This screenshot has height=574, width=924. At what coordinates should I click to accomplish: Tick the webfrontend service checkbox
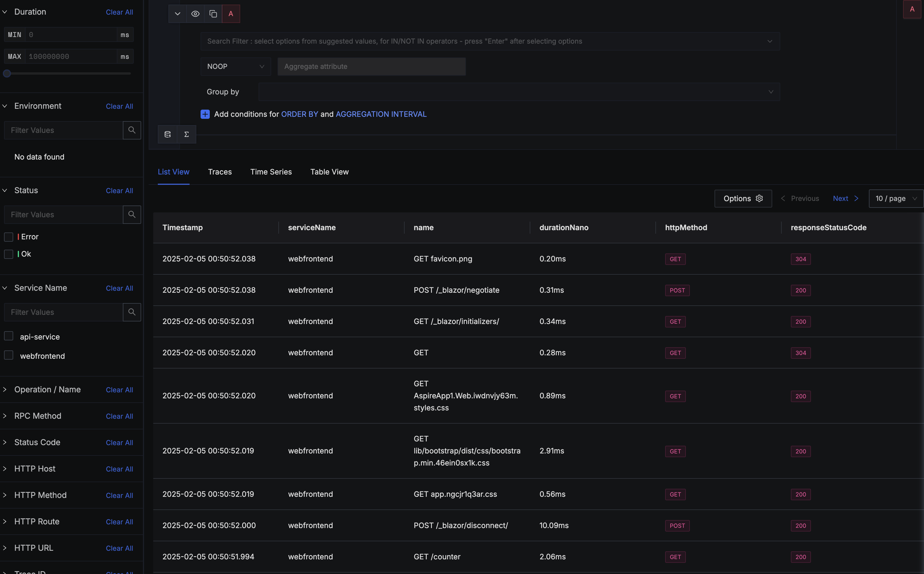8,355
